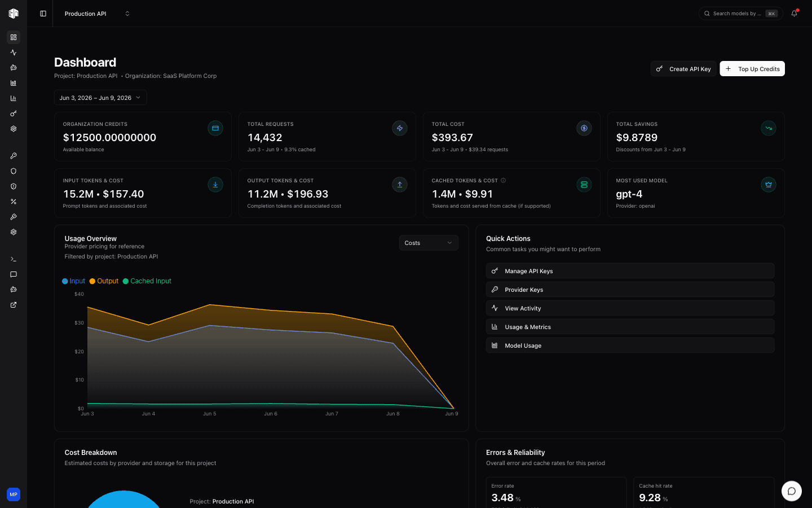Toggle the Input series legend item
Viewport: 812px width, 508px height.
click(x=74, y=281)
